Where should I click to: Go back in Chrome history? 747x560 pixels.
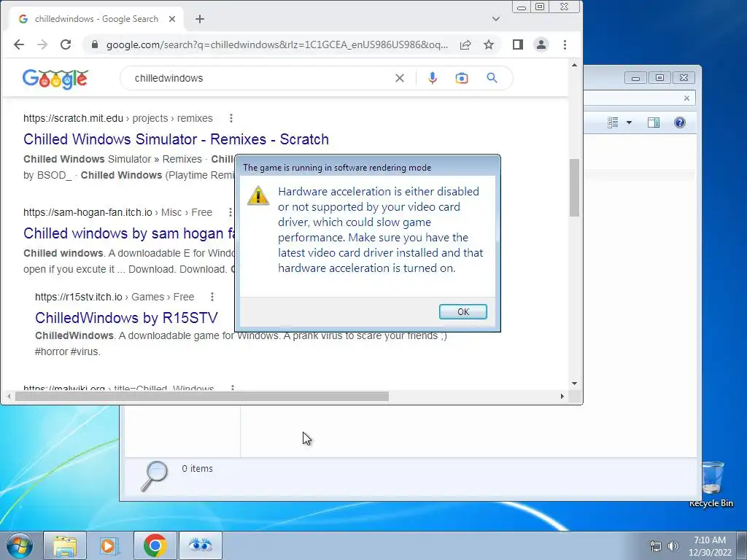18,44
